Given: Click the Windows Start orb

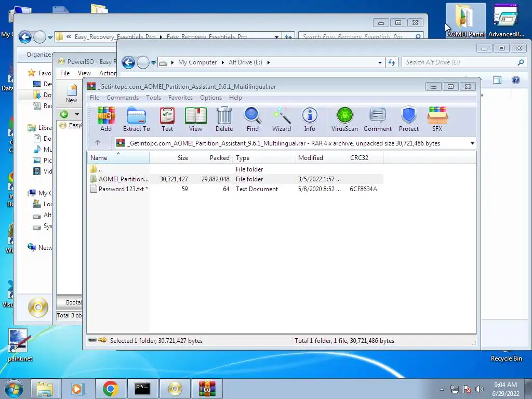Looking at the screenshot, I should (14, 389).
